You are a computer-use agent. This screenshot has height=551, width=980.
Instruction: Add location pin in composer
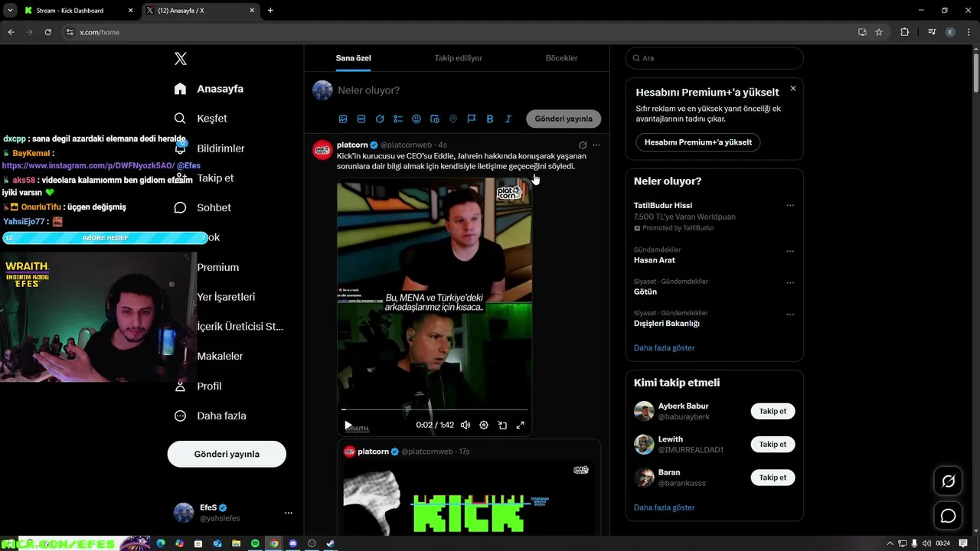tap(453, 119)
